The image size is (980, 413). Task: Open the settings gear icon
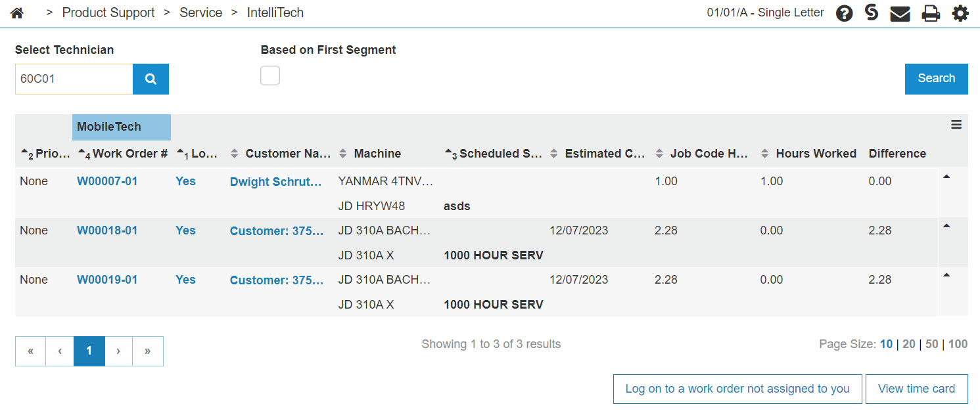(960, 13)
